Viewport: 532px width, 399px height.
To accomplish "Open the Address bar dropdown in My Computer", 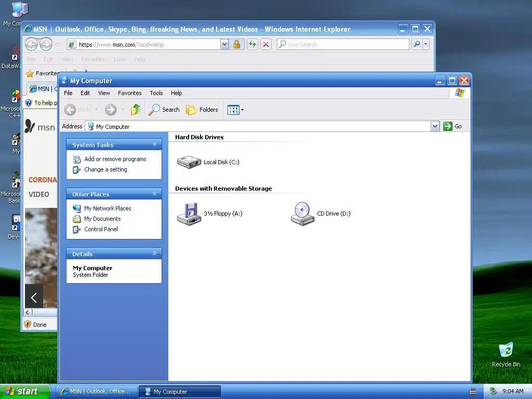I will pyautogui.click(x=435, y=126).
